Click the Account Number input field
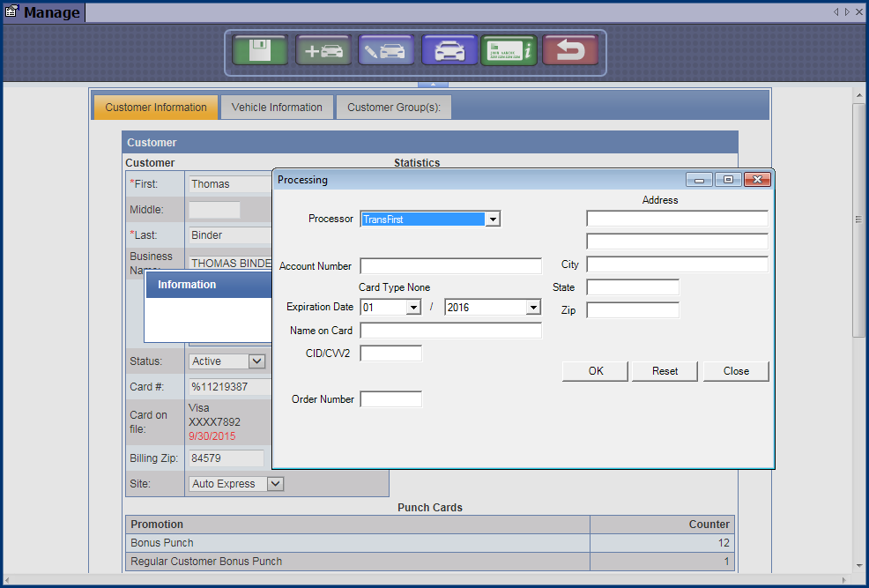 click(x=450, y=266)
